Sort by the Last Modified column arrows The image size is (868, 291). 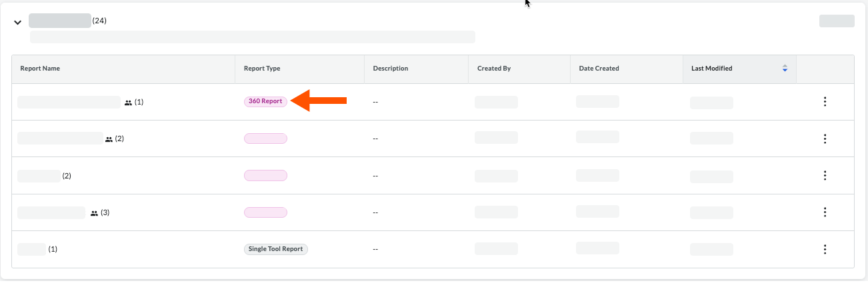[785, 69]
